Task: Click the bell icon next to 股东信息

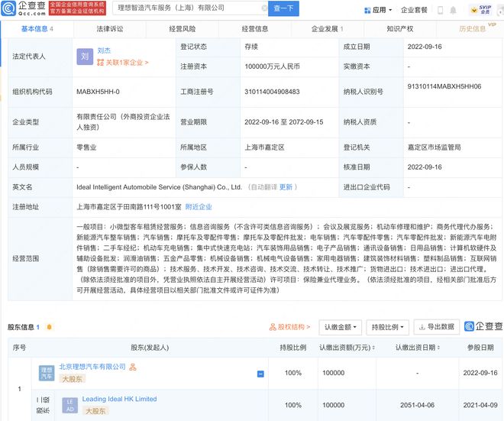Action: pyautogui.click(x=49, y=327)
